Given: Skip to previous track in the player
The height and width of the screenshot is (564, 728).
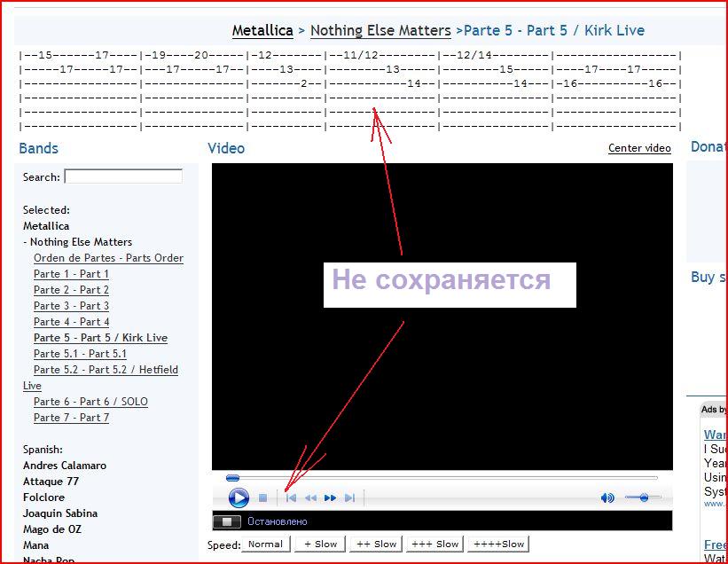Looking at the screenshot, I should [x=291, y=498].
